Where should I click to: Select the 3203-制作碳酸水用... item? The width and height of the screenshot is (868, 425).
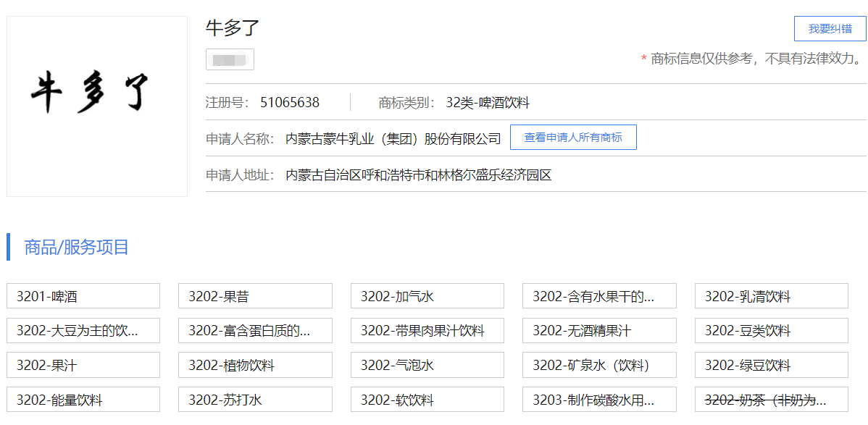[x=599, y=400]
